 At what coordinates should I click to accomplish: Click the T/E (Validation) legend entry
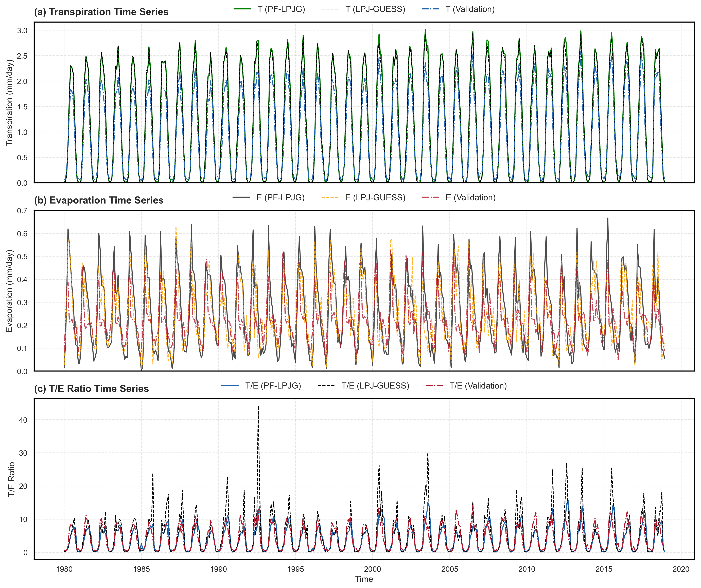(x=478, y=386)
